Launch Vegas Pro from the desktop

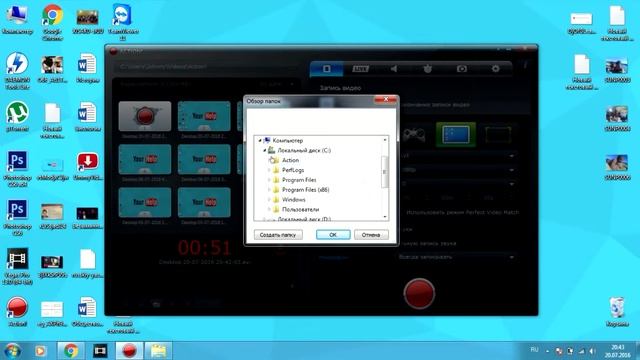(x=17, y=266)
